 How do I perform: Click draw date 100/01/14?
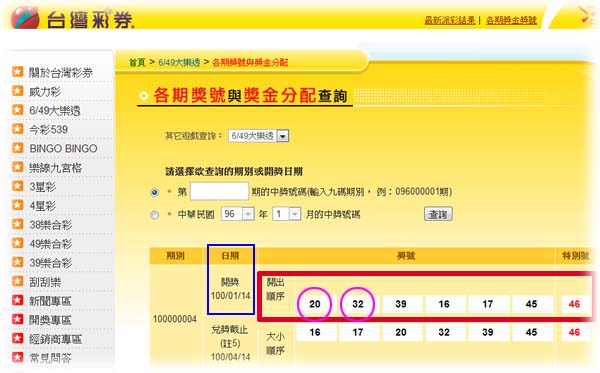[x=230, y=296]
